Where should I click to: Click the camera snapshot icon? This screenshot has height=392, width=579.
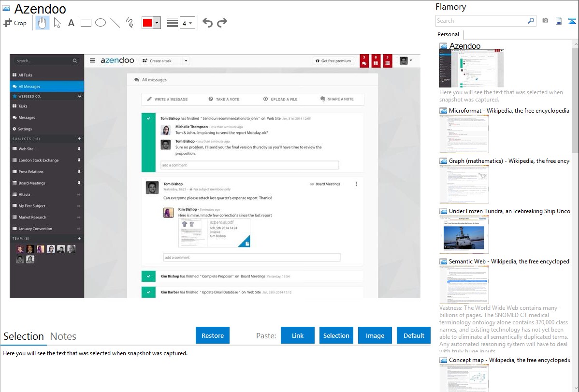545,21
